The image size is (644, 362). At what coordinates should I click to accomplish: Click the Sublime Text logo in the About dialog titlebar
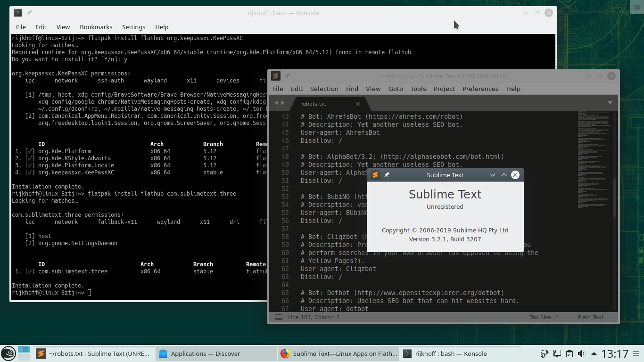tap(375, 175)
